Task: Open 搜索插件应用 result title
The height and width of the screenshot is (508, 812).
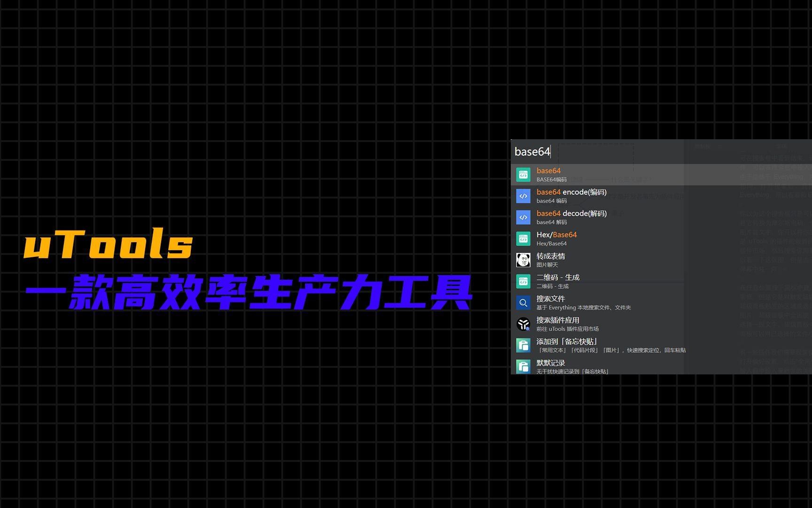Action: pos(558,320)
